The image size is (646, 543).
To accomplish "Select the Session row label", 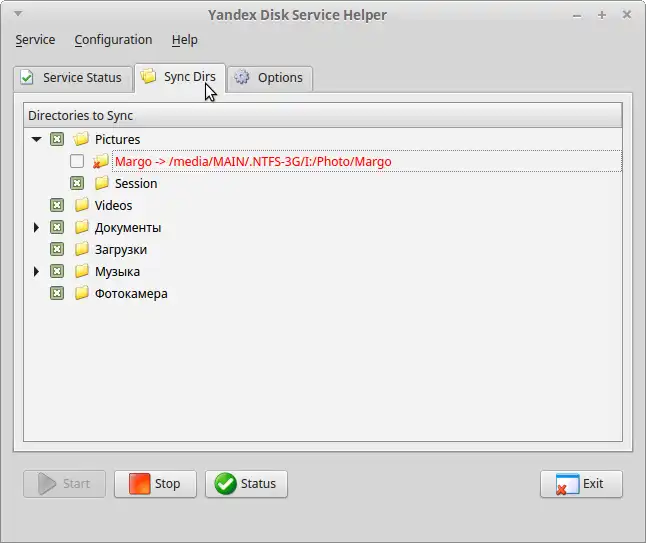I will click(136, 183).
